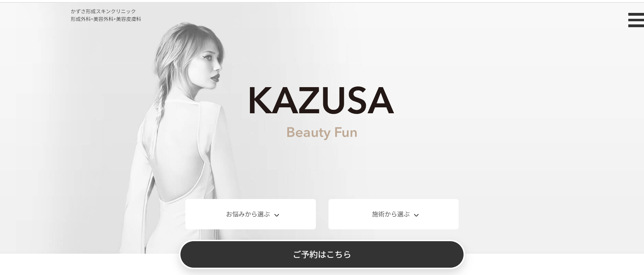Click the model's face in the hero photo

click(212, 69)
